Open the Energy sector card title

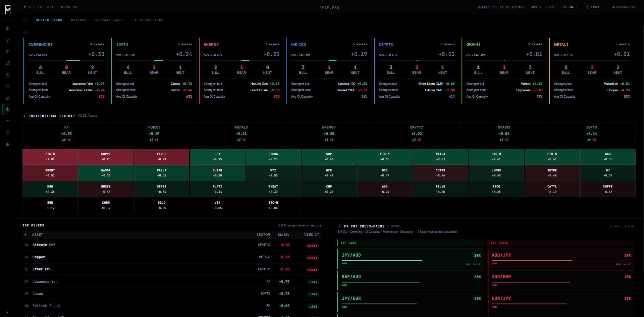(211, 44)
